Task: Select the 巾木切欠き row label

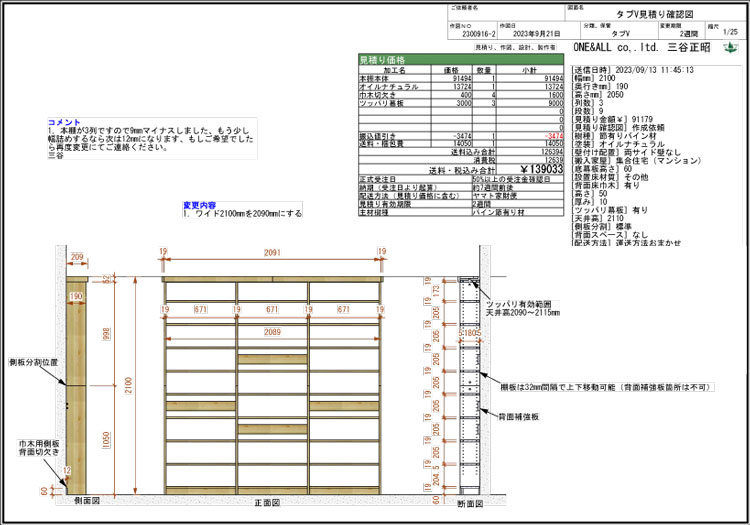Action: click(x=377, y=95)
